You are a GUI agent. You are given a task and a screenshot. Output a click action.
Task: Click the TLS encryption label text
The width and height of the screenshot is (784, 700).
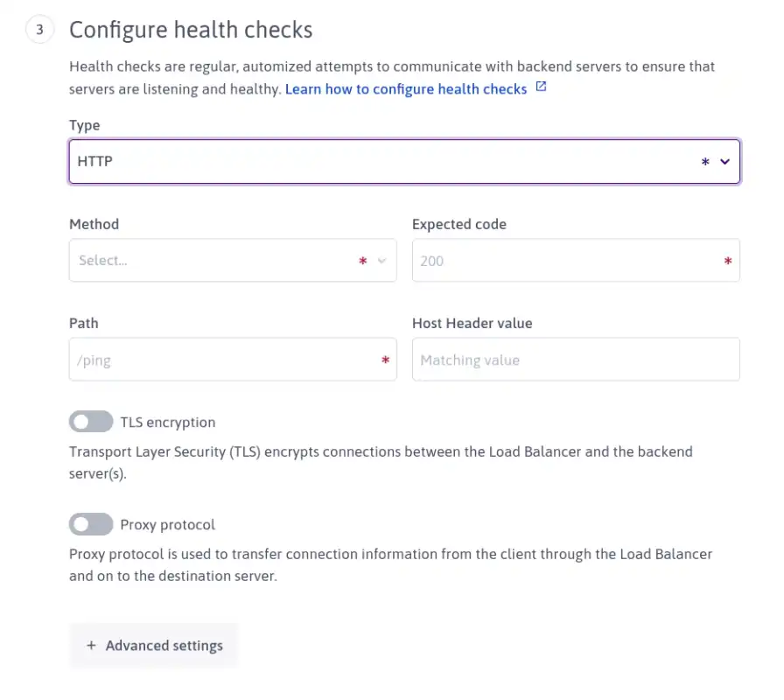pos(168,423)
